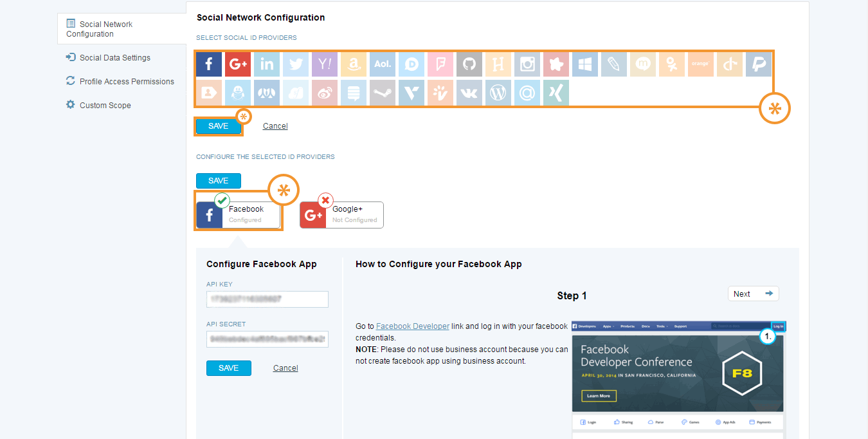Select the Foursquare provider icon

440,64
